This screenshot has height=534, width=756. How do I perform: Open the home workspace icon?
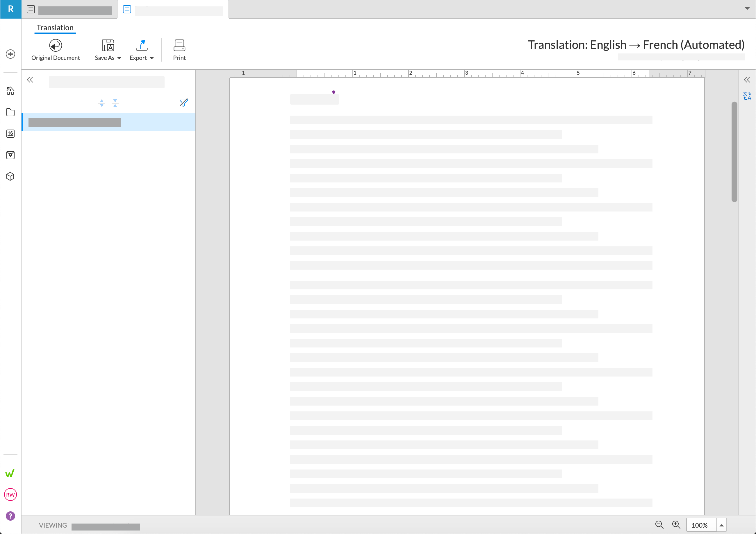click(10, 91)
